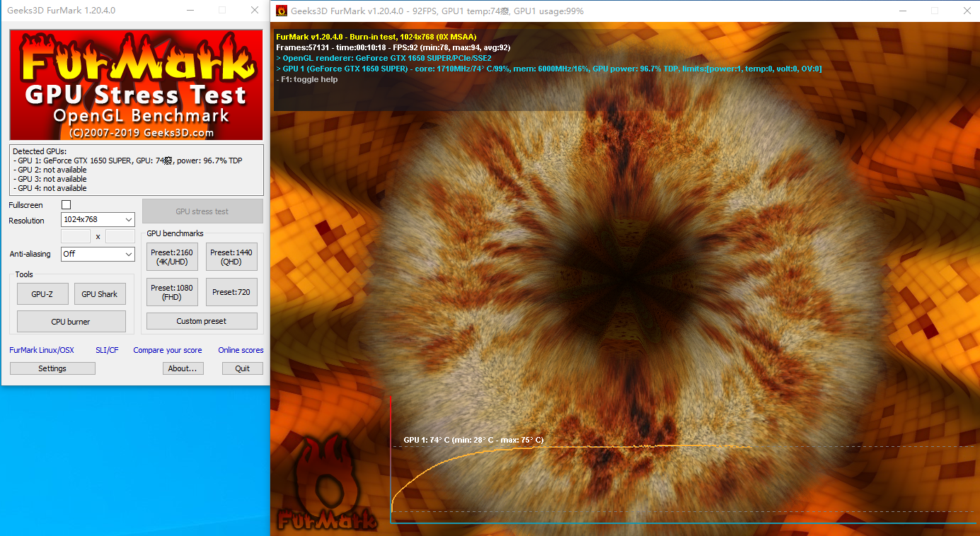The image size is (980, 536).
Task: Click the 'FurMark v1.20.4.0 - Burn-in test' overlay line
Action: click(x=376, y=37)
